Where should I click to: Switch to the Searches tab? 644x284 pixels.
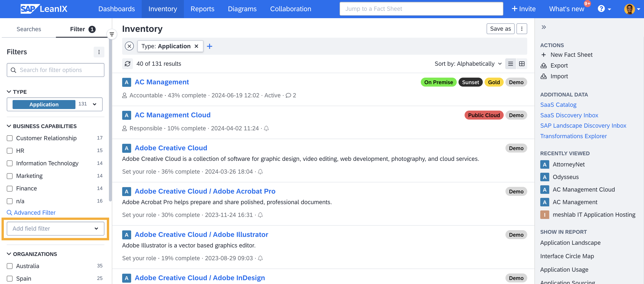pyautogui.click(x=29, y=29)
